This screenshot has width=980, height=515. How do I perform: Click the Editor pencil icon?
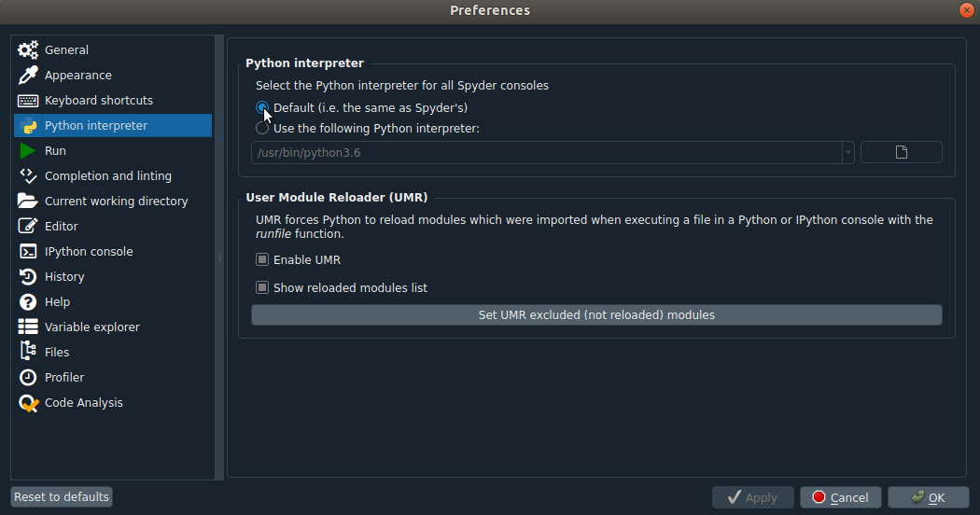[28, 226]
